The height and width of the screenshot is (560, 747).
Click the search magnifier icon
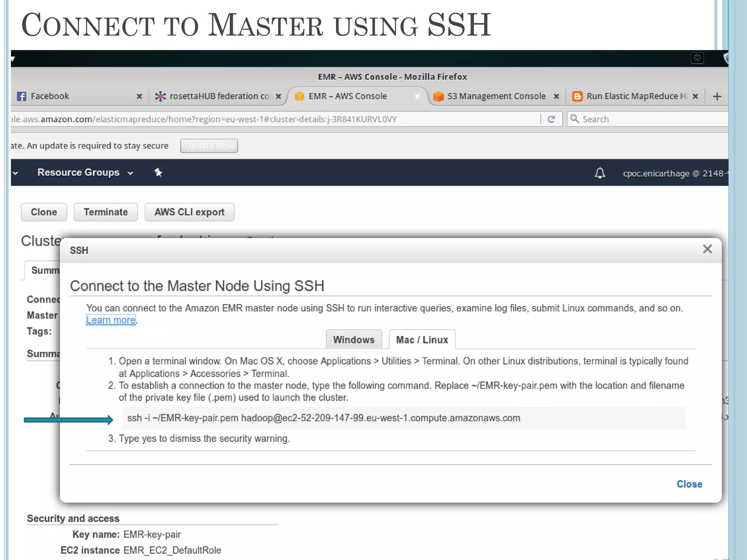(574, 119)
